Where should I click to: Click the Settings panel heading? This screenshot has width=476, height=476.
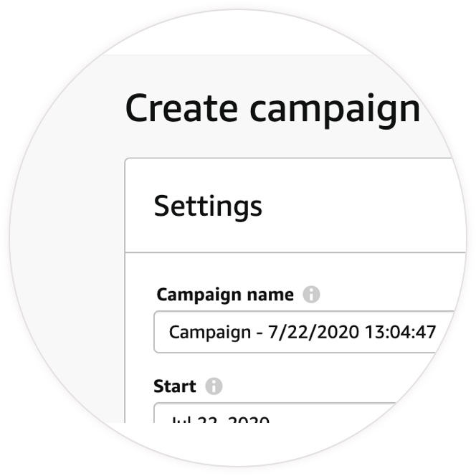point(208,206)
